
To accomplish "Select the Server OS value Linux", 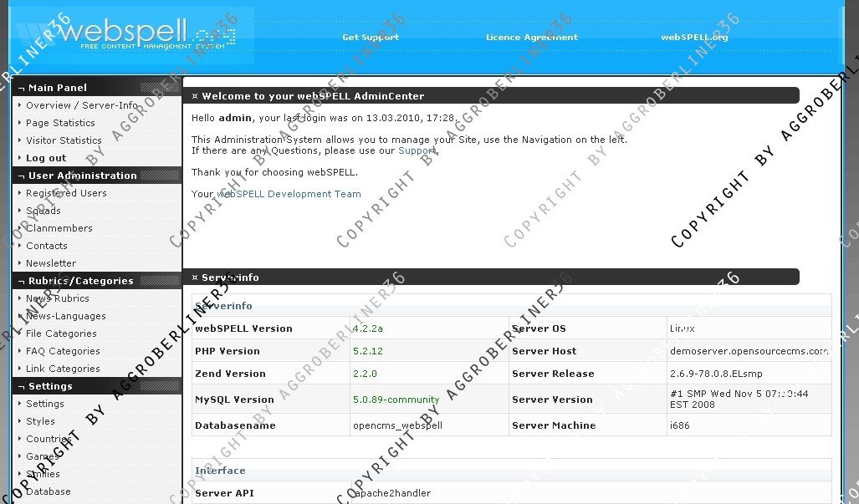I will [682, 328].
